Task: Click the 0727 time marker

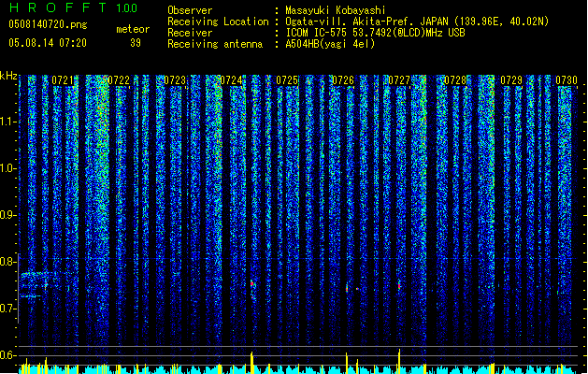Action: (399, 80)
